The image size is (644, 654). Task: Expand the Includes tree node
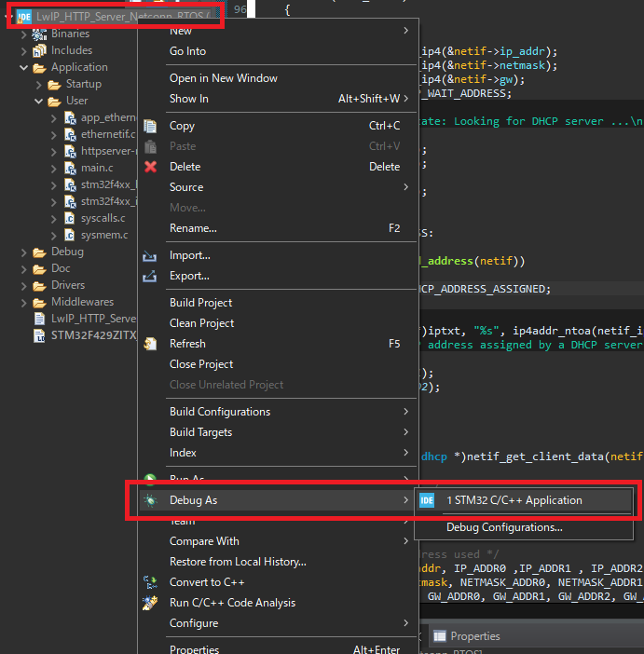(24, 51)
